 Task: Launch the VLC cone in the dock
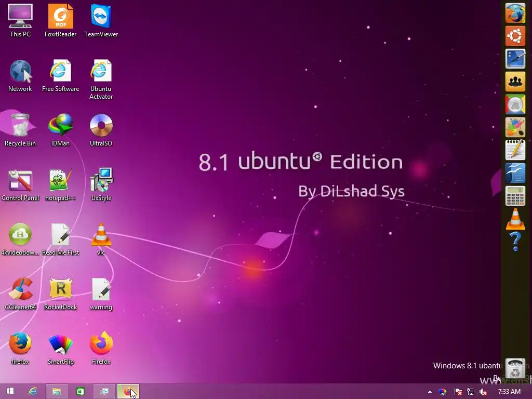(515, 219)
